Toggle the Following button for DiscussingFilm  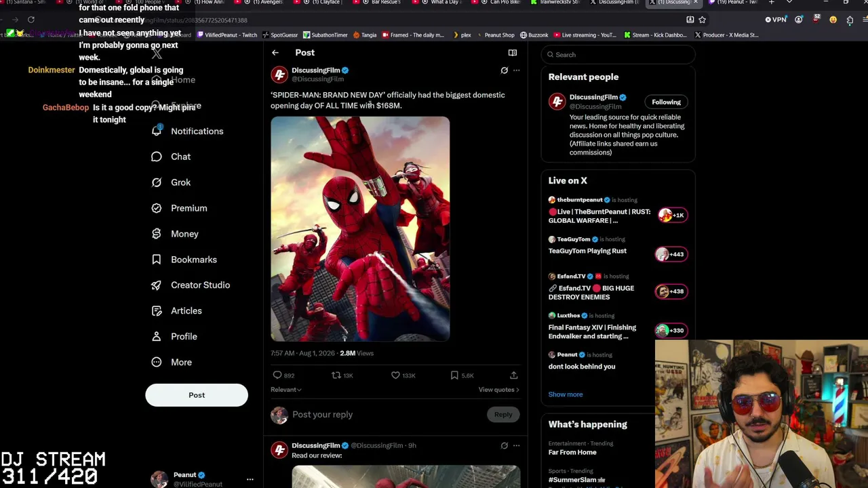(666, 102)
